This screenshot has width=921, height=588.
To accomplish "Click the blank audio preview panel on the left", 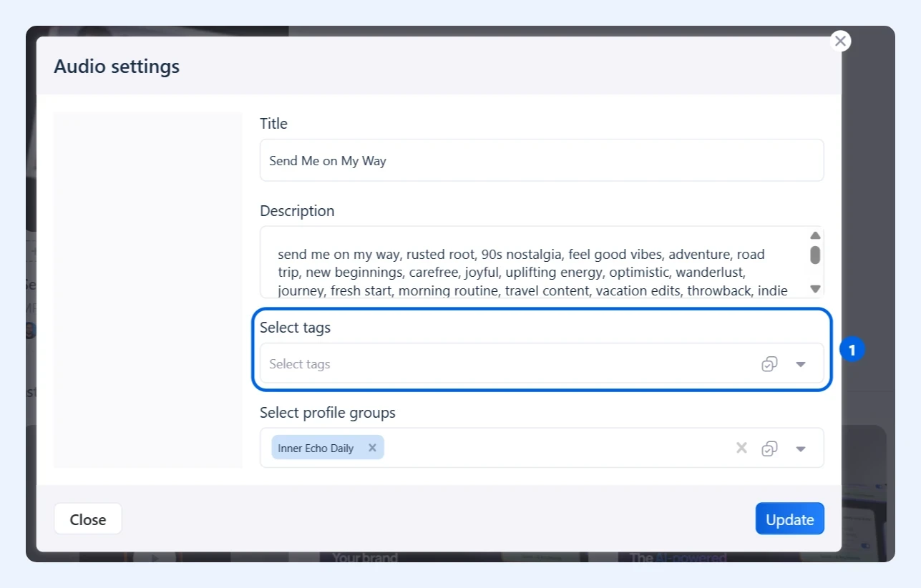I will [148, 290].
